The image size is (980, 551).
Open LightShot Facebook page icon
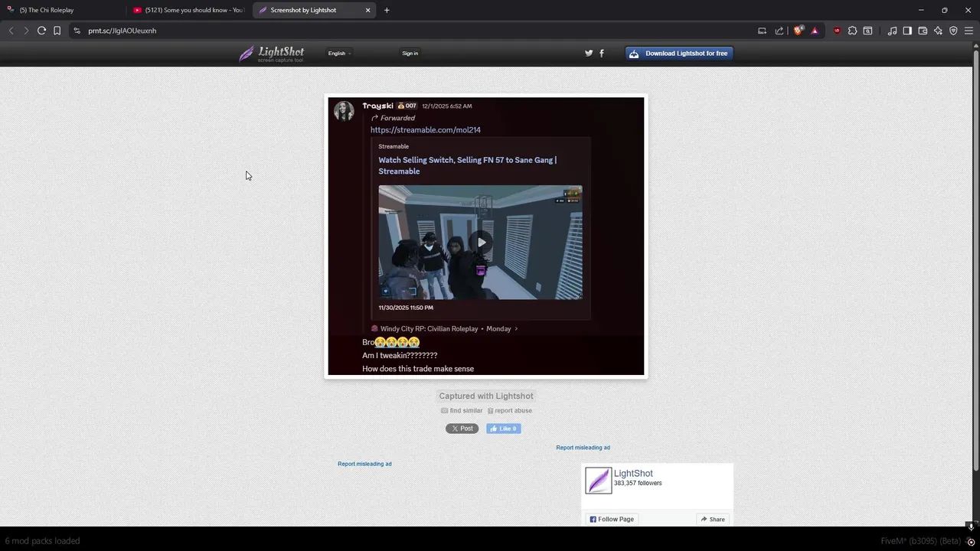coord(601,53)
